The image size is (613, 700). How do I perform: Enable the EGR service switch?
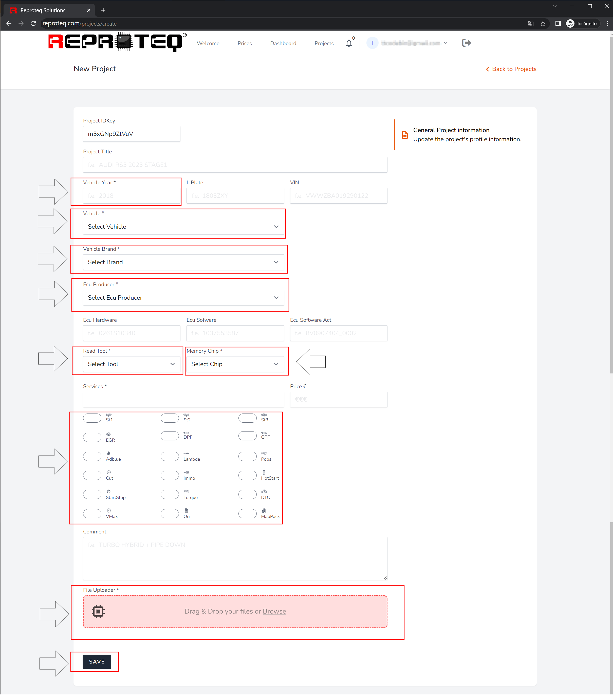pos(92,437)
